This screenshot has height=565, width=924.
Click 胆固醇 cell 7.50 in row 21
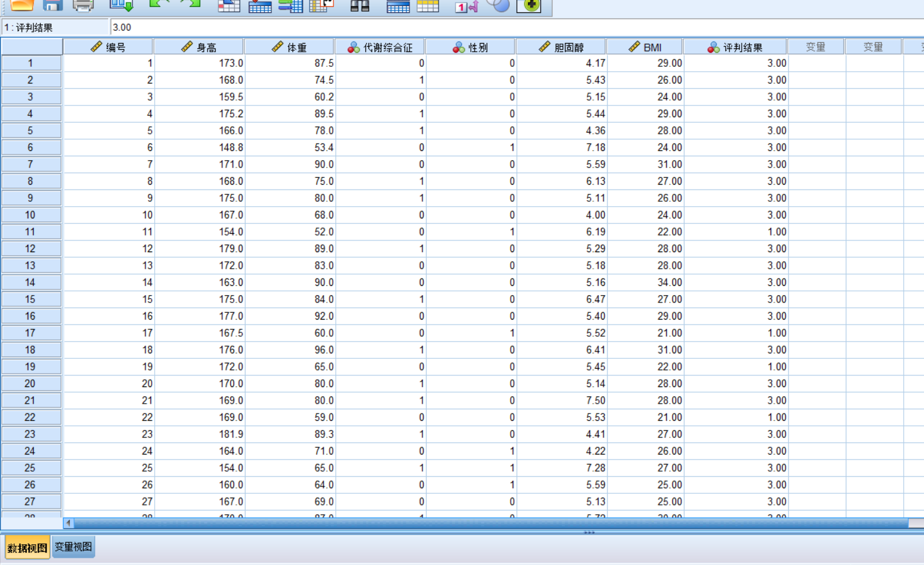[562, 401]
